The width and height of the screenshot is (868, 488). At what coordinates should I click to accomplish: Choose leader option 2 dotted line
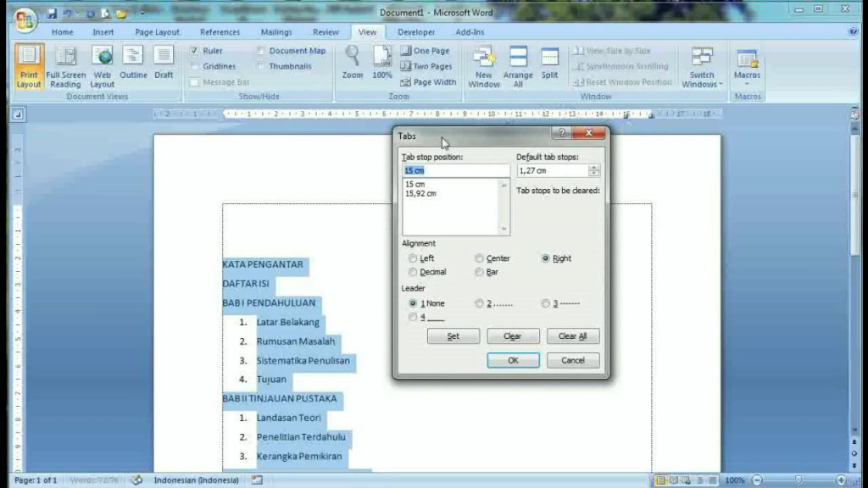tap(480, 303)
